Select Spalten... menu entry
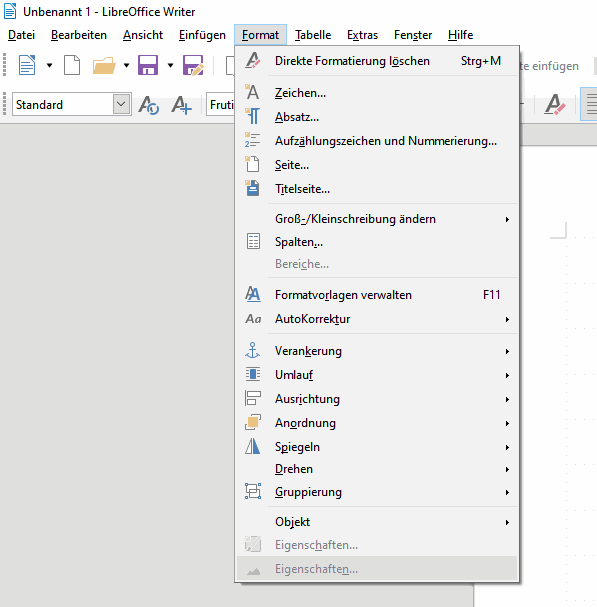Viewport: 597px width, 607px height. 377,242
